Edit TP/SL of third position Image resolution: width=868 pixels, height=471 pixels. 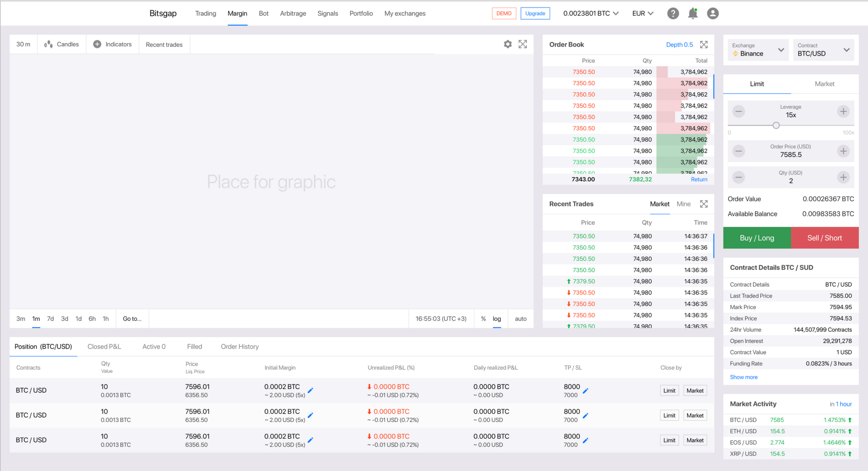(585, 440)
